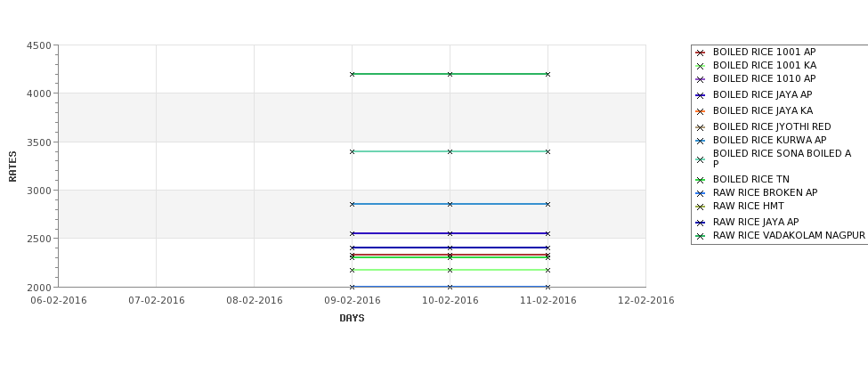Click the 09-02-2016 date axis label
Viewport: 868px width, 382px height.
click(x=352, y=301)
